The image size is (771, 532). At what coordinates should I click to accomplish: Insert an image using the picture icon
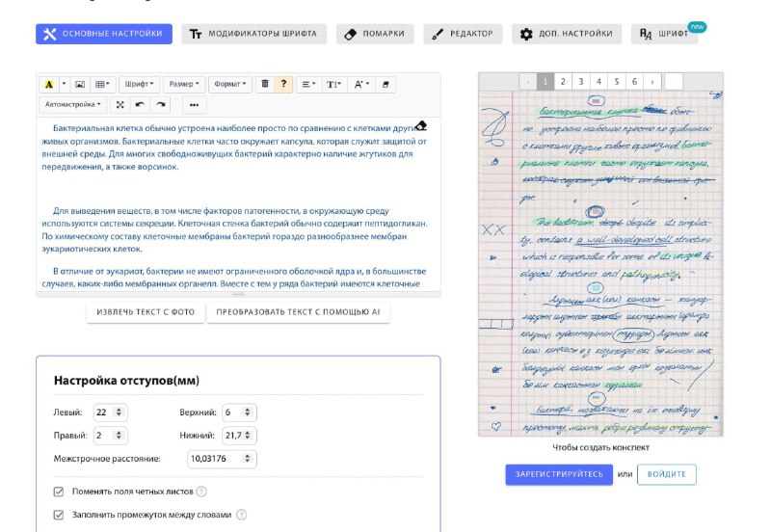80,85
